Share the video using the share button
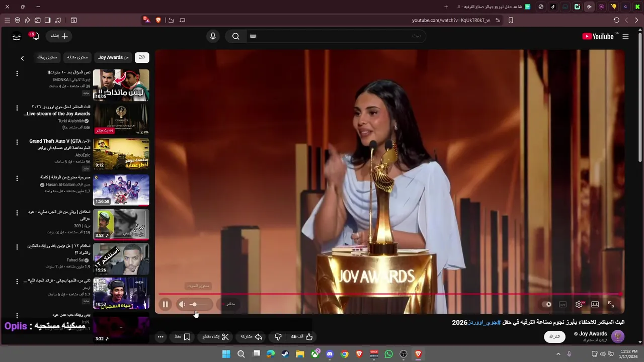 click(252, 337)
